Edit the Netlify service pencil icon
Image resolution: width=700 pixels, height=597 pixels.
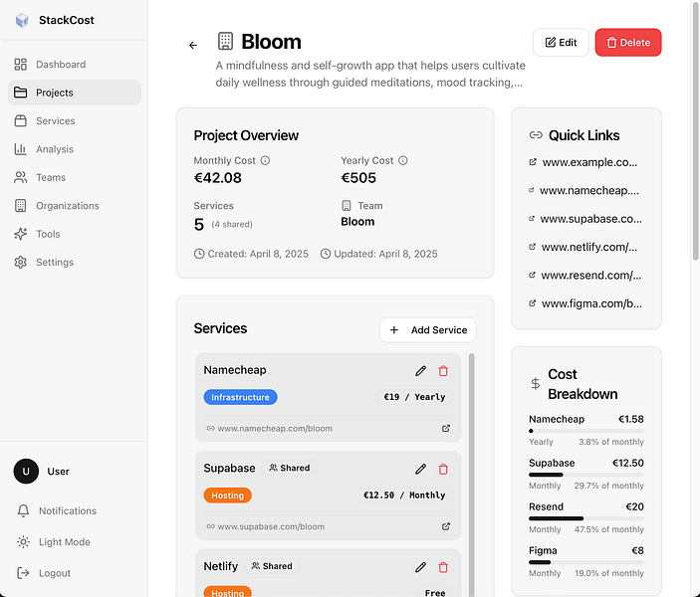(420, 567)
